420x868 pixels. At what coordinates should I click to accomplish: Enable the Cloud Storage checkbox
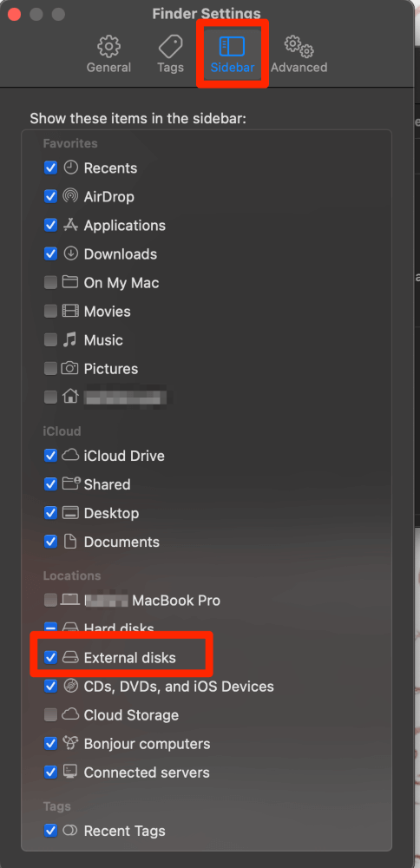point(50,714)
